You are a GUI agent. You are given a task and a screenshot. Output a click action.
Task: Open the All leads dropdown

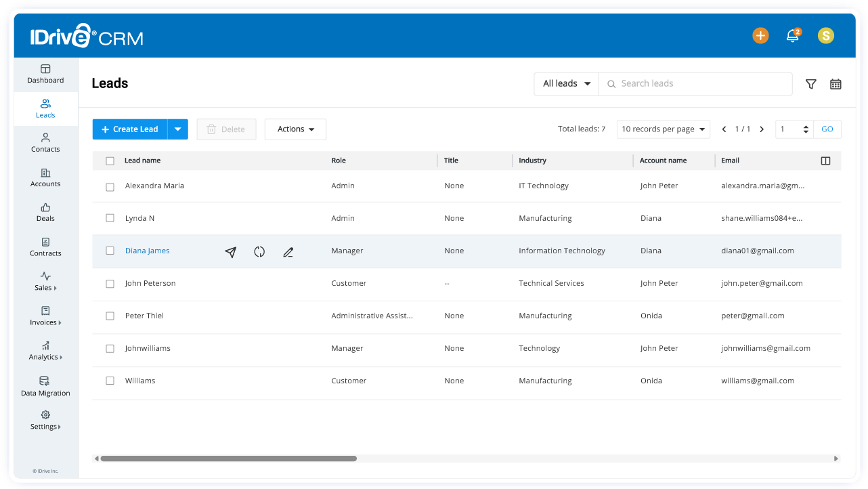click(x=566, y=83)
